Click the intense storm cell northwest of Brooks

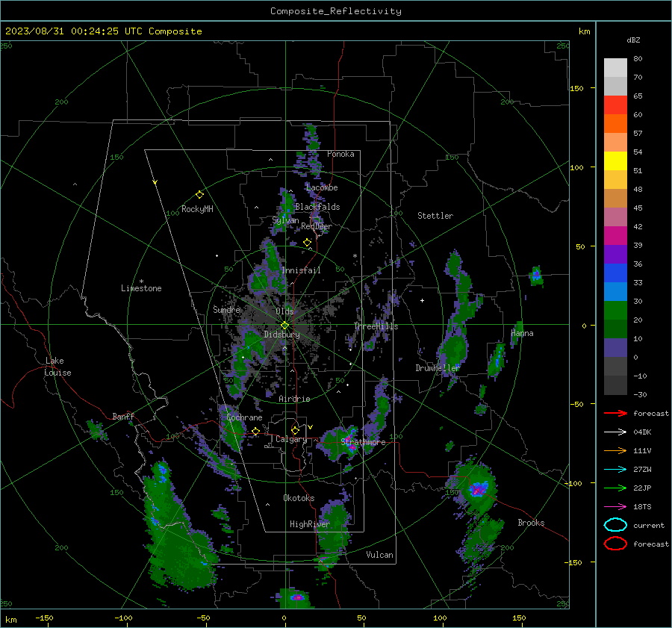click(477, 488)
